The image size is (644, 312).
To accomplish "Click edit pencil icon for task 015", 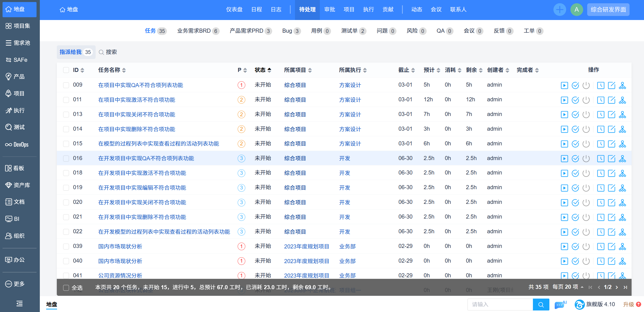I will 611,144.
